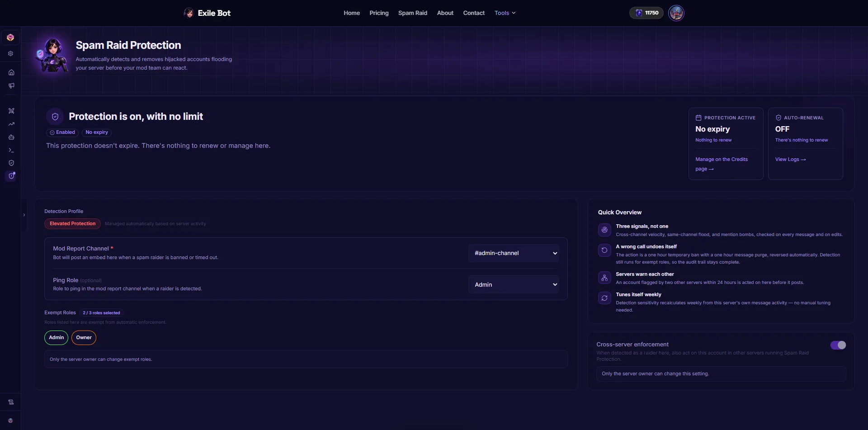868x430 pixels.
Task: Select the robot icon in the sidebar
Action: tap(11, 137)
